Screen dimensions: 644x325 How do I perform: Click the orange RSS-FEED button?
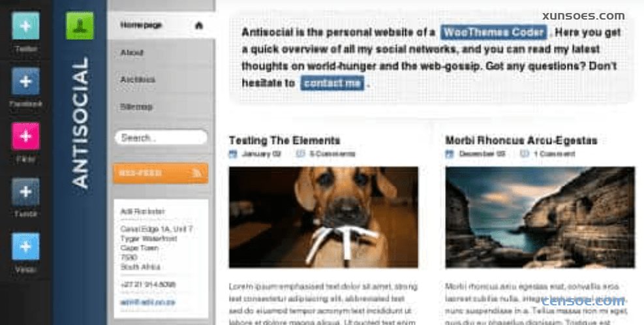point(161,173)
